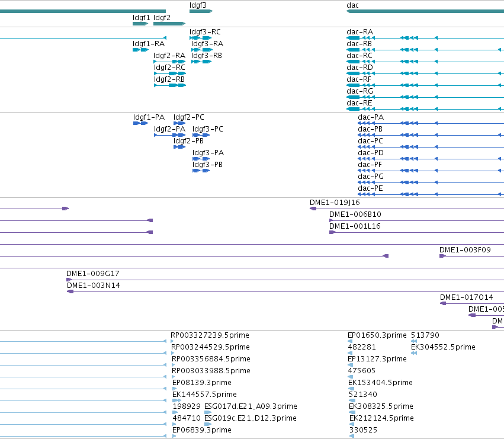Select the EP13127.3prime feature

point(351,365)
